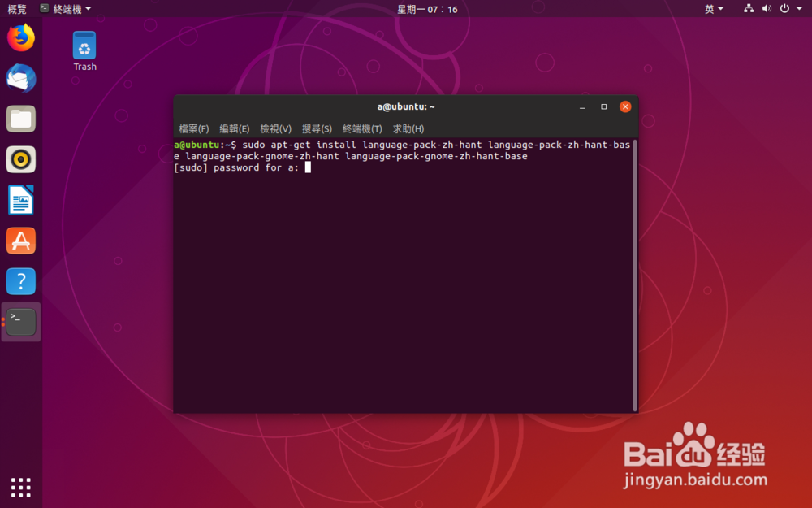
Task: Open Ubuntu Software center
Action: (21, 241)
